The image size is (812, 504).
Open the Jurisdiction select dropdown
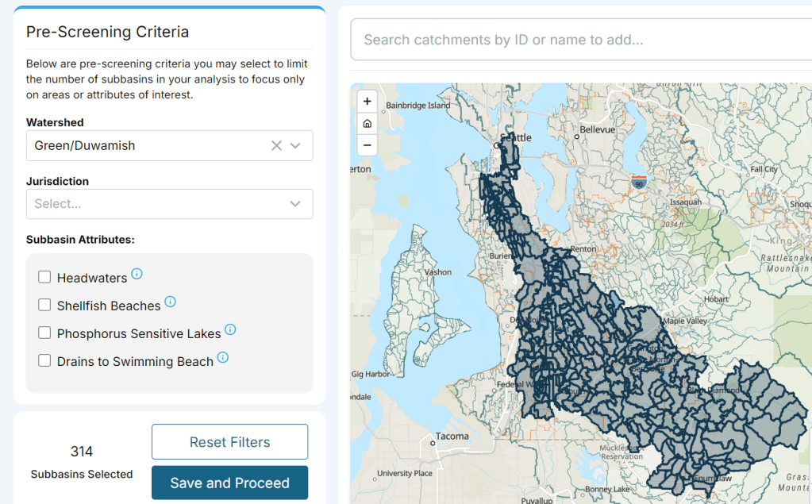point(169,204)
